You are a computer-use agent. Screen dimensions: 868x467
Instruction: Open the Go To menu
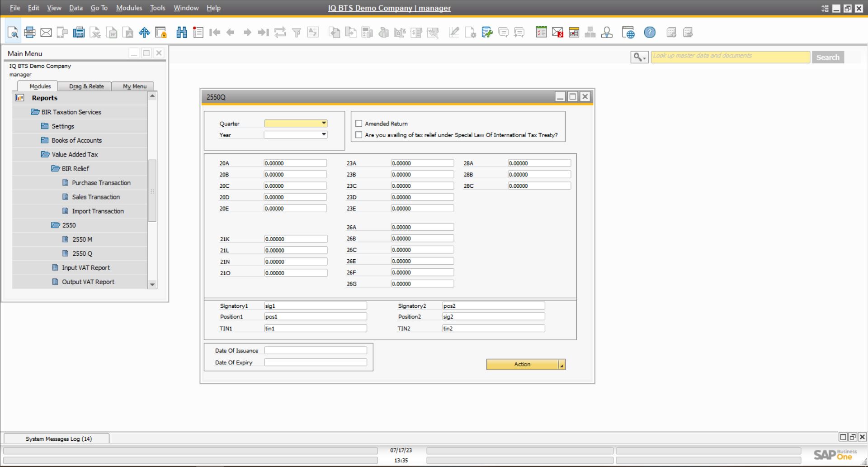pyautogui.click(x=99, y=8)
